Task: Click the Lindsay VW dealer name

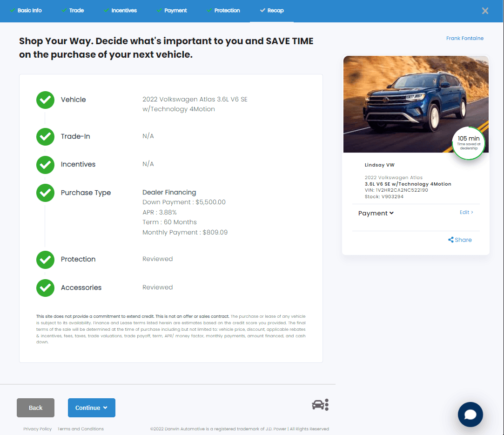Action: pos(380,165)
